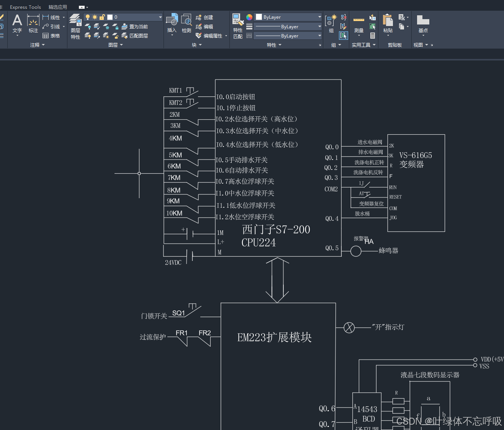Open the object color ByLayer dropdown

(x=319, y=17)
